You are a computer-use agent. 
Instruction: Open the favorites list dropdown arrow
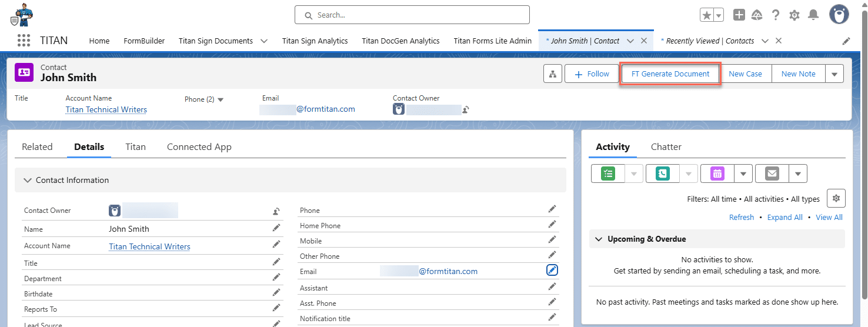pyautogui.click(x=719, y=15)
